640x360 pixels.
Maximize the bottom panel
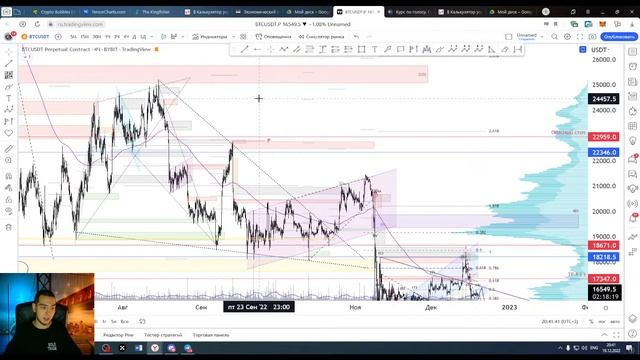click(616, 335)
